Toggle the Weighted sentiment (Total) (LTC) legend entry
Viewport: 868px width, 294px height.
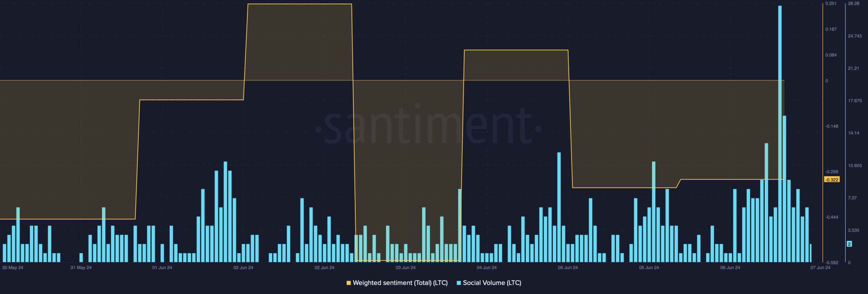(x=397, y=283)
